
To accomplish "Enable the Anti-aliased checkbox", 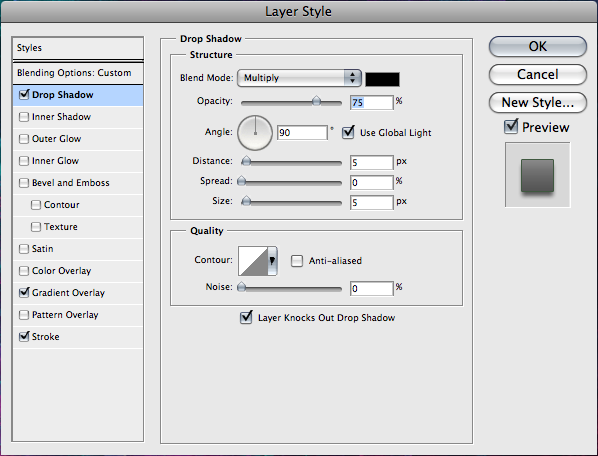I will click(297, 261).
